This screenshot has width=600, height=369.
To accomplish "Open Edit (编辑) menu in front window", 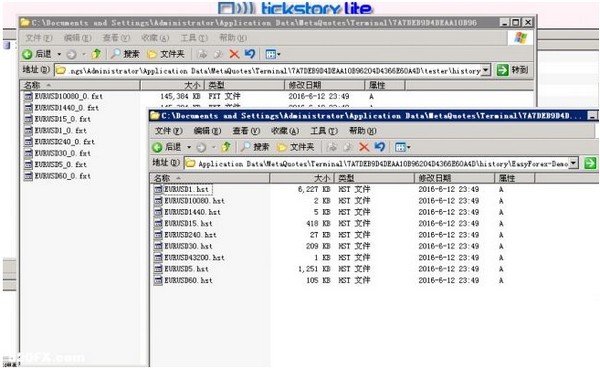I will [x=207, y=131].
